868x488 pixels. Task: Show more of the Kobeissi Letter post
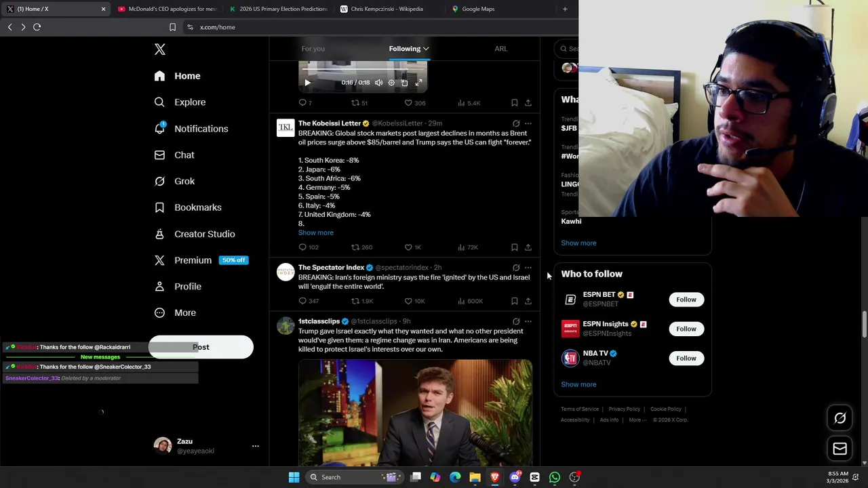(316, 232)
